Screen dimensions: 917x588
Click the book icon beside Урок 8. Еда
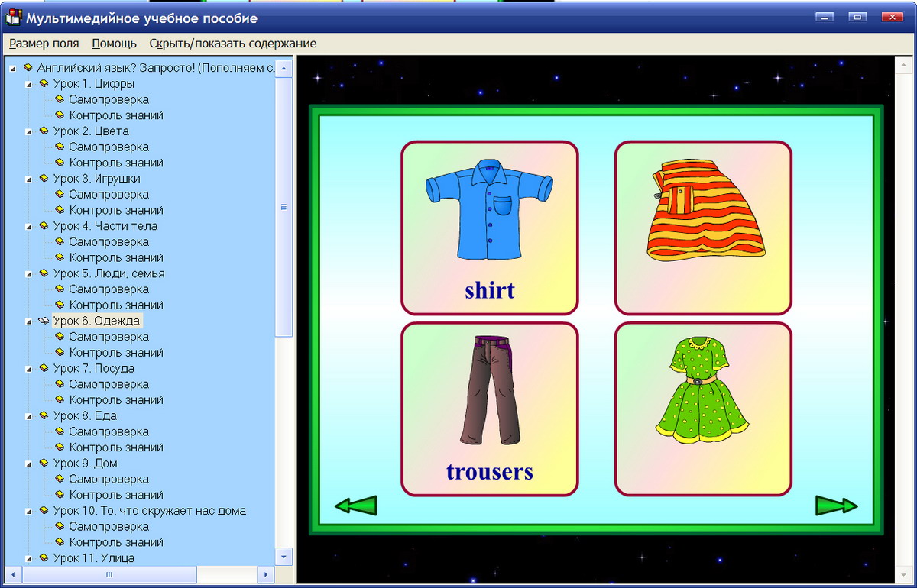(x=44, y=416)
